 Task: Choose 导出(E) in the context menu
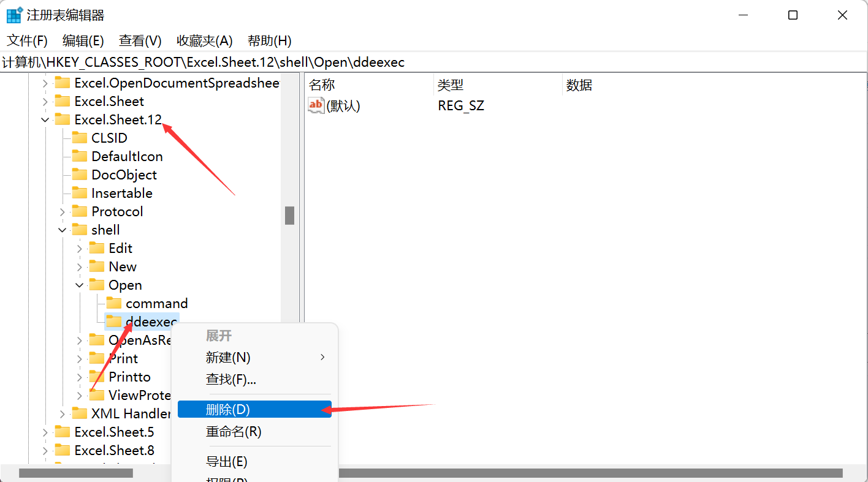(254, 461)
